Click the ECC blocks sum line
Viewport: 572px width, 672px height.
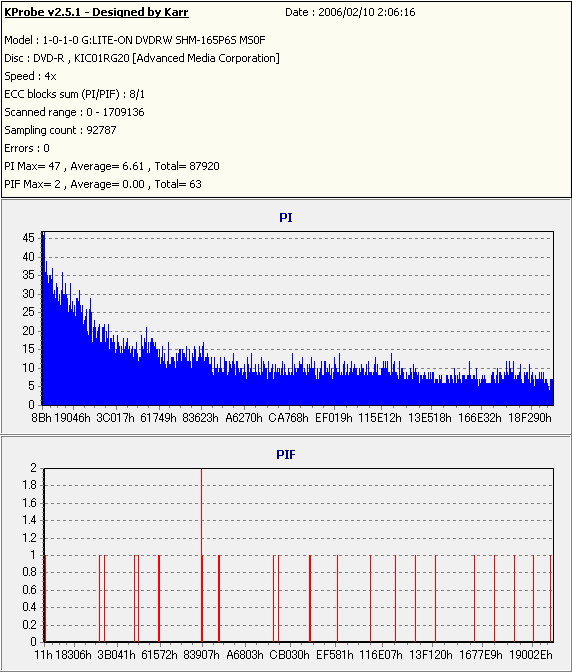[x=75, y=94]
